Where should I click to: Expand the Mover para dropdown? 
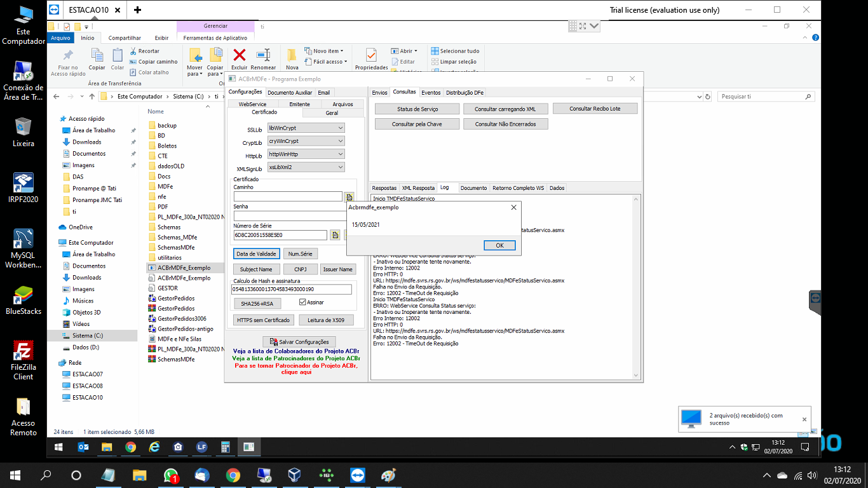(201, 74)
